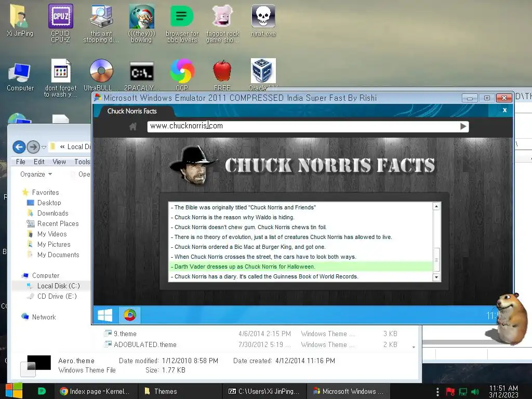Click the scroll-down arrow in Explorer file list
The width and height of the screenshot is (532, 399).
click(x=414, y=347)
